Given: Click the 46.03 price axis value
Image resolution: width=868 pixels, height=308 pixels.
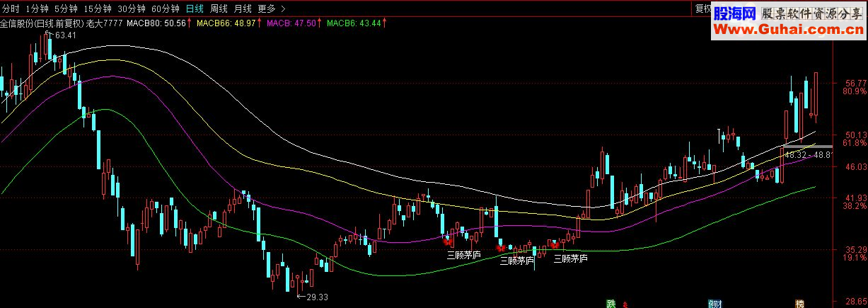Looking at the screenshot, I should (855, 166).
